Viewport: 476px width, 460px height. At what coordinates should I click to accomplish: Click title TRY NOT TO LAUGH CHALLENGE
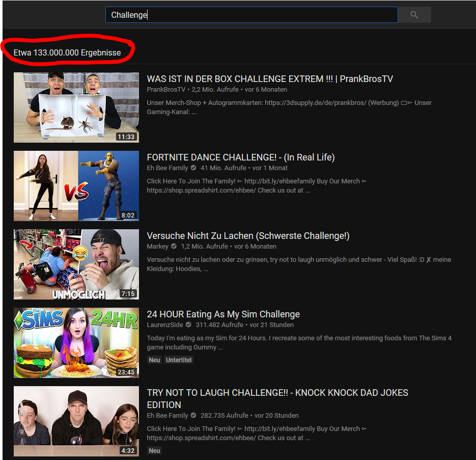click(277, 393)
